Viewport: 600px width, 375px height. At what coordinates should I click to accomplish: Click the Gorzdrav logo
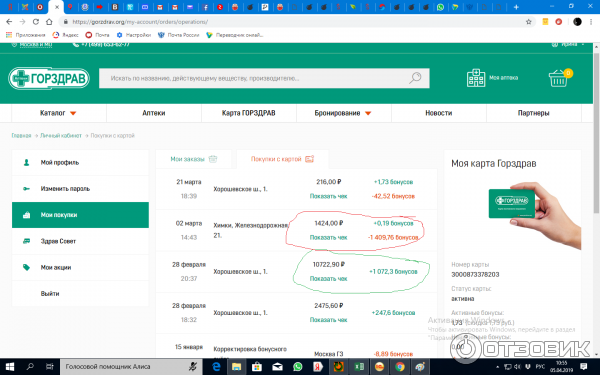[49, 78]
